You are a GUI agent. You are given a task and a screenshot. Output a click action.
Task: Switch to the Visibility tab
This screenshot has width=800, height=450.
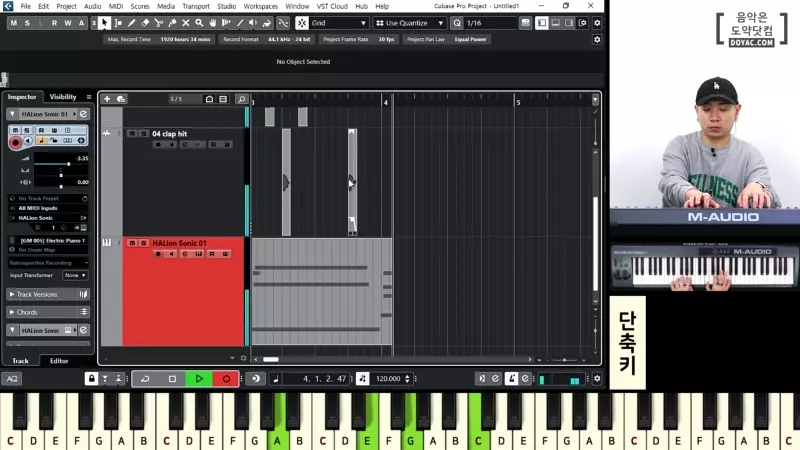tap(63, 97)
